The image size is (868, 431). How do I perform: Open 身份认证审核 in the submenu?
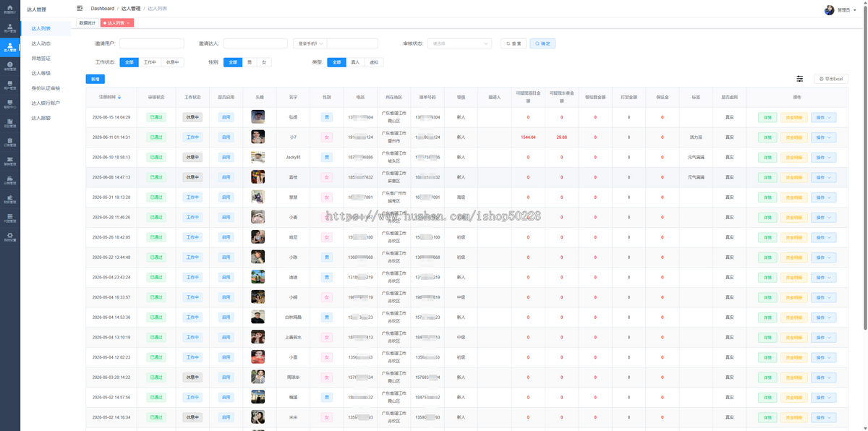46,88
